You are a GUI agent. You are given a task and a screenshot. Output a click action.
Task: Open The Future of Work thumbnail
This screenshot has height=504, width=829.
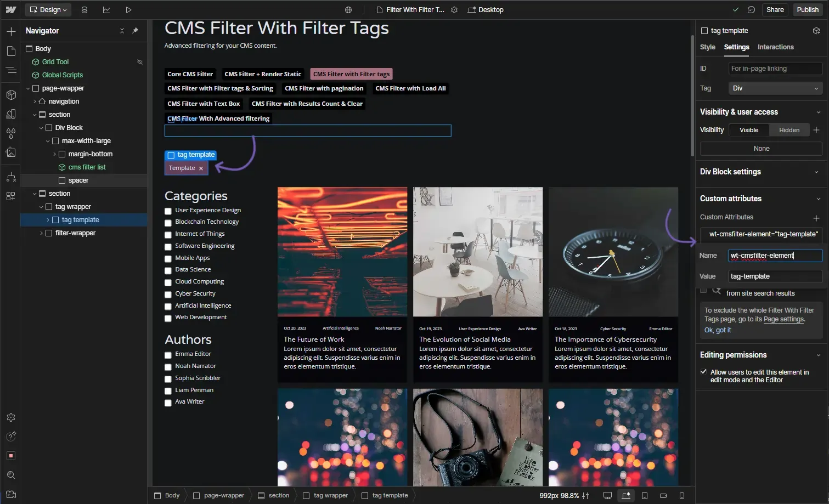coord(342,252)
